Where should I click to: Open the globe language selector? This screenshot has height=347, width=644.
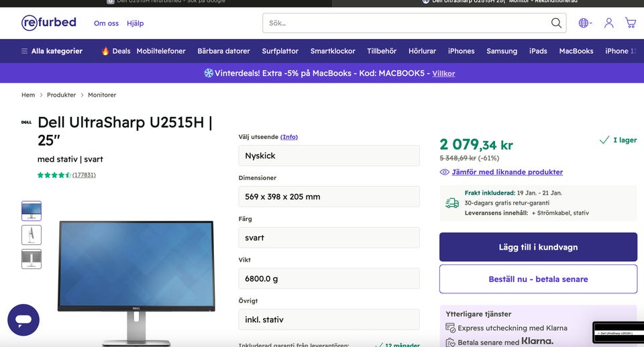pyautogui.click(x=584, y=23)
